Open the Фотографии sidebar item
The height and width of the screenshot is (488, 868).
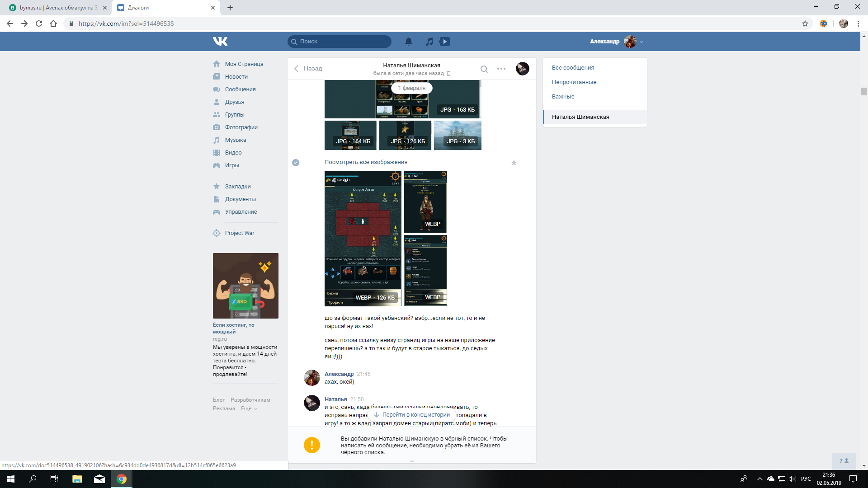[x=241, y=127]
